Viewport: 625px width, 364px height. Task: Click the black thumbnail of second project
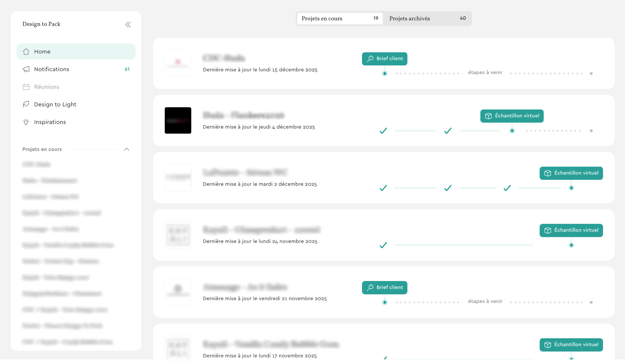[178, 120]
